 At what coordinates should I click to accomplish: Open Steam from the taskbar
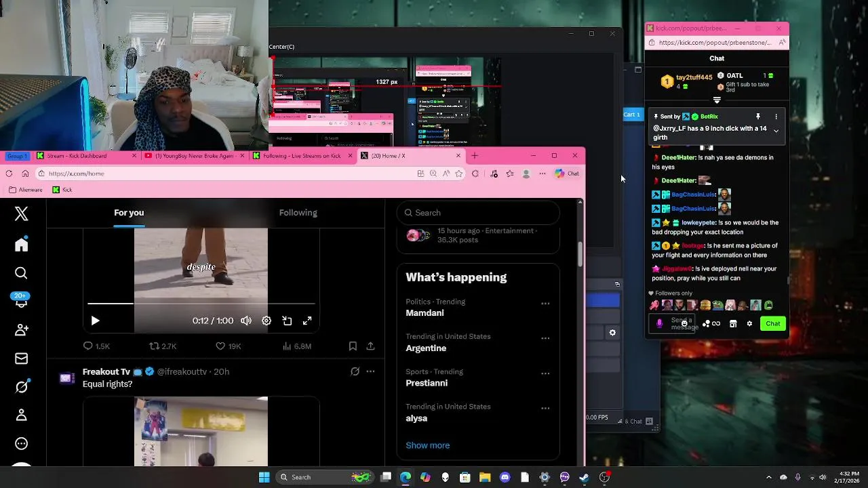[x=584, y=477]
